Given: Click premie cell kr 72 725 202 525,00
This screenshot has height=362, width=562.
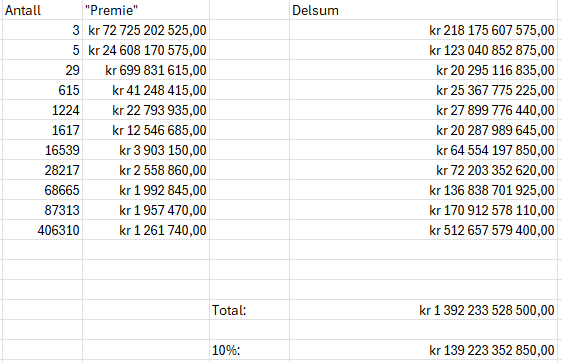Looking at the screenshot, I should (146, 30).
